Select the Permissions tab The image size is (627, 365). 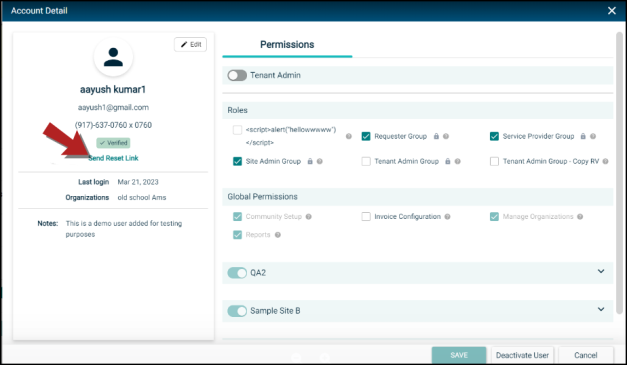pyautogui.click(x=287, y=45)
